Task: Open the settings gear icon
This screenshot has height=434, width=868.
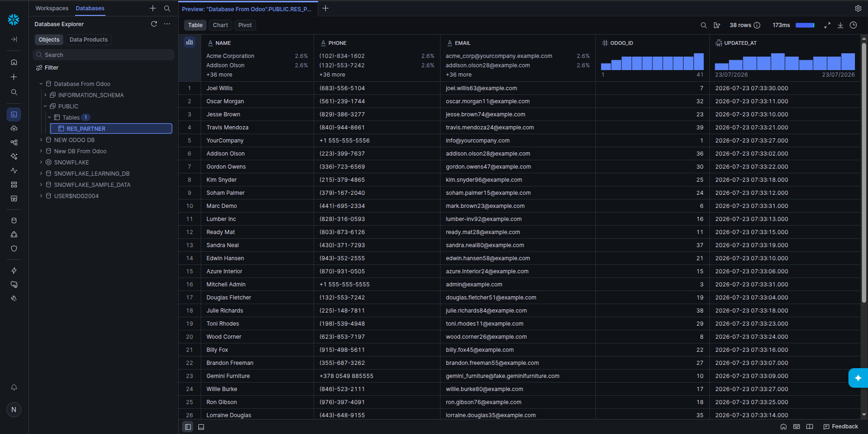Action: point(858,8)
